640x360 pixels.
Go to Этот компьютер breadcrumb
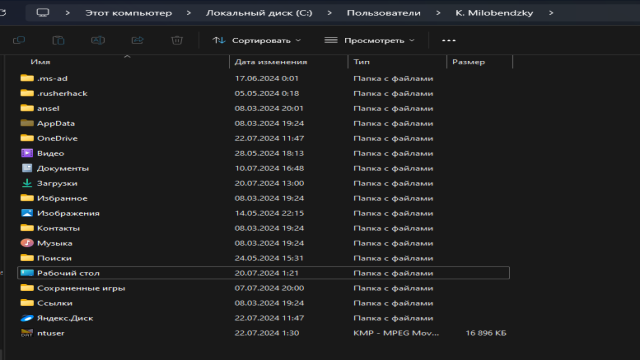(129, 13)
